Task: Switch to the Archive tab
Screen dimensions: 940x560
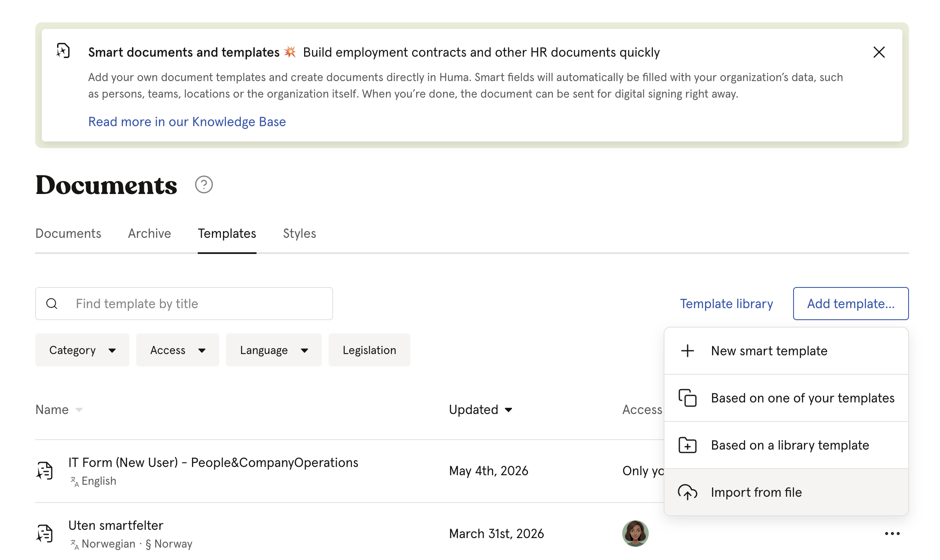Action: pos(149,233)
